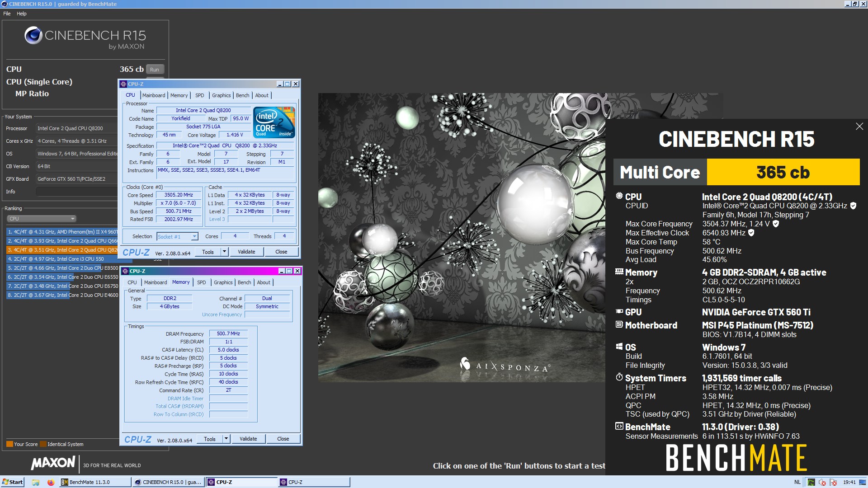Select ranking entry Core 2 Duo CPU E8500

(62, 268)
